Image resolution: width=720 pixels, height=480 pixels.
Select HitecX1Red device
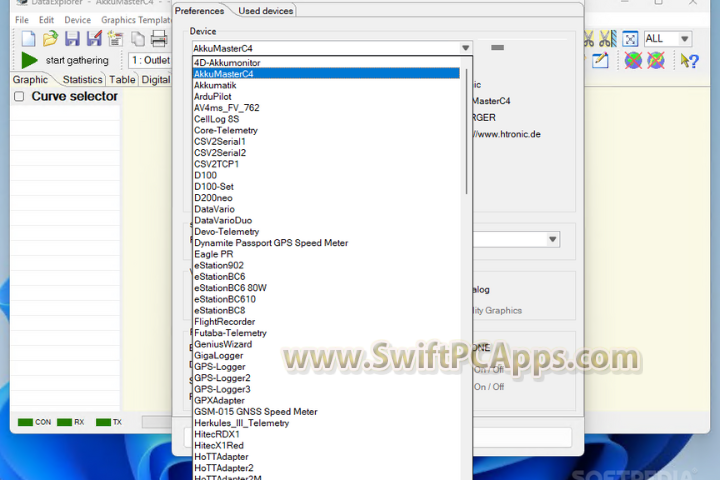tap(326, 445)
